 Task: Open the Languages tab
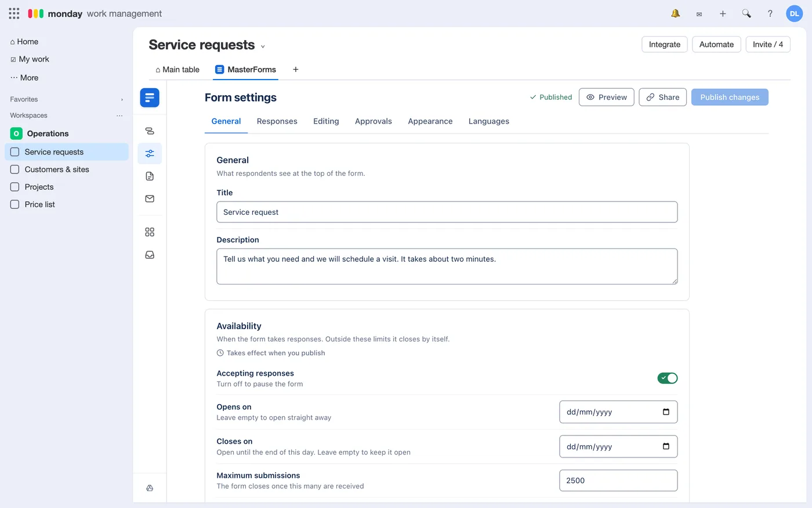(x=489, y=121)
